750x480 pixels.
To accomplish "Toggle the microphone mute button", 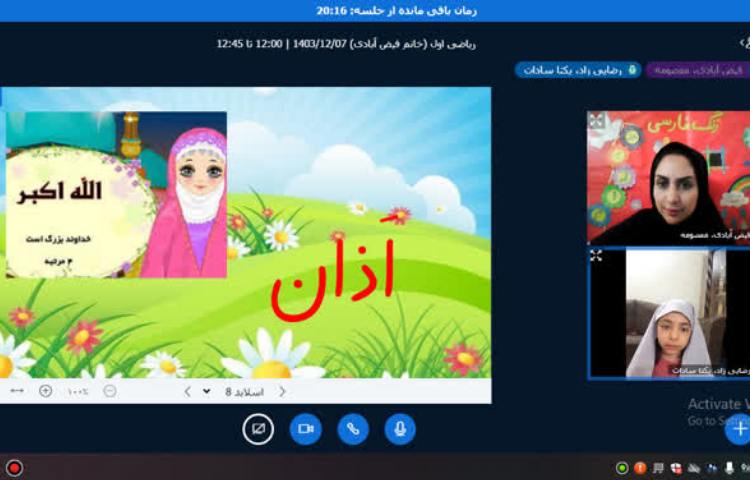I will (400, 429).
